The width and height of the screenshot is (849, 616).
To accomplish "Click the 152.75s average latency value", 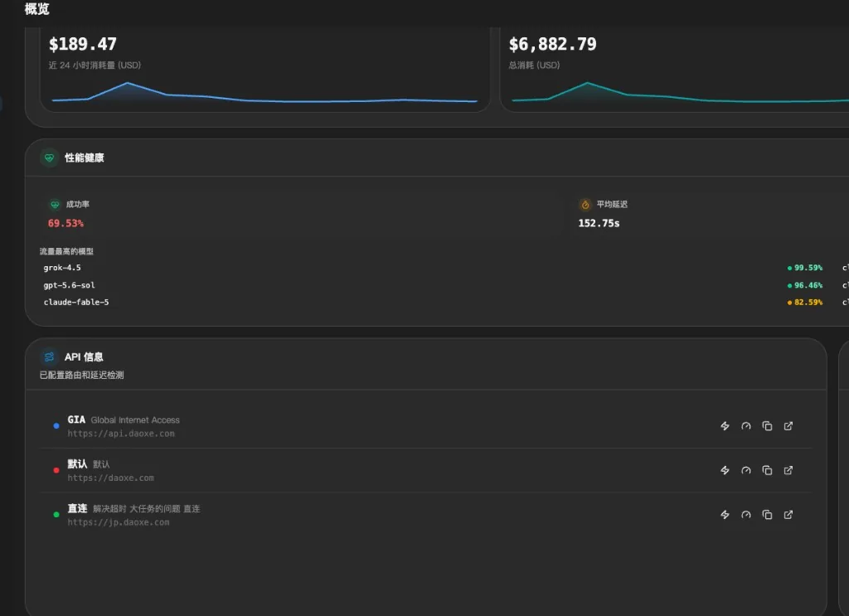I will (599, 223).
